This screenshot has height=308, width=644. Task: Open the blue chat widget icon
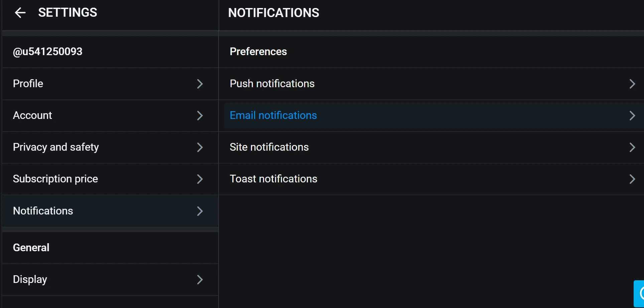pyautogui.click(x=640, y=294)
